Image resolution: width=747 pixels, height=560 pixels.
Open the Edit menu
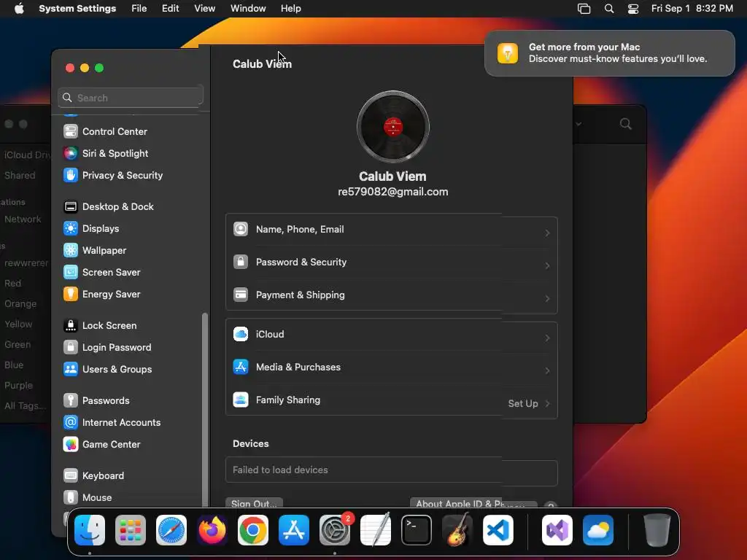click(170, 9)
